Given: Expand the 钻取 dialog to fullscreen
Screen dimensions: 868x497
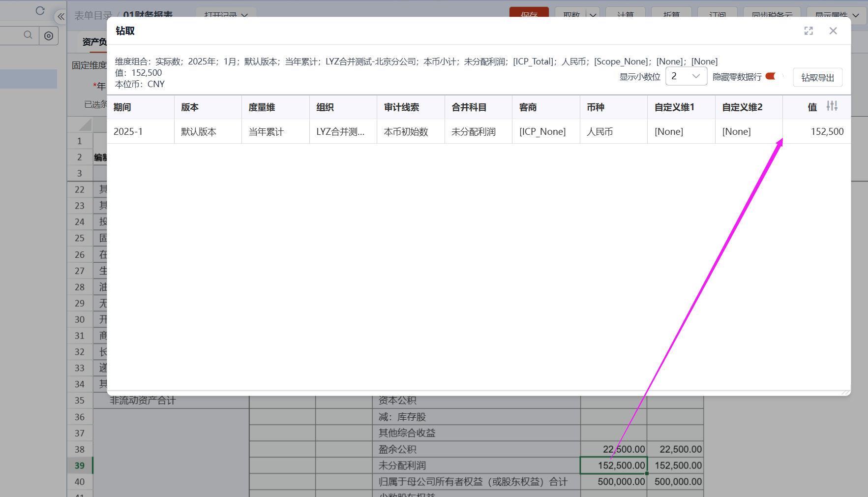Looking at the screenshot, I should click(x=808, y=31).
